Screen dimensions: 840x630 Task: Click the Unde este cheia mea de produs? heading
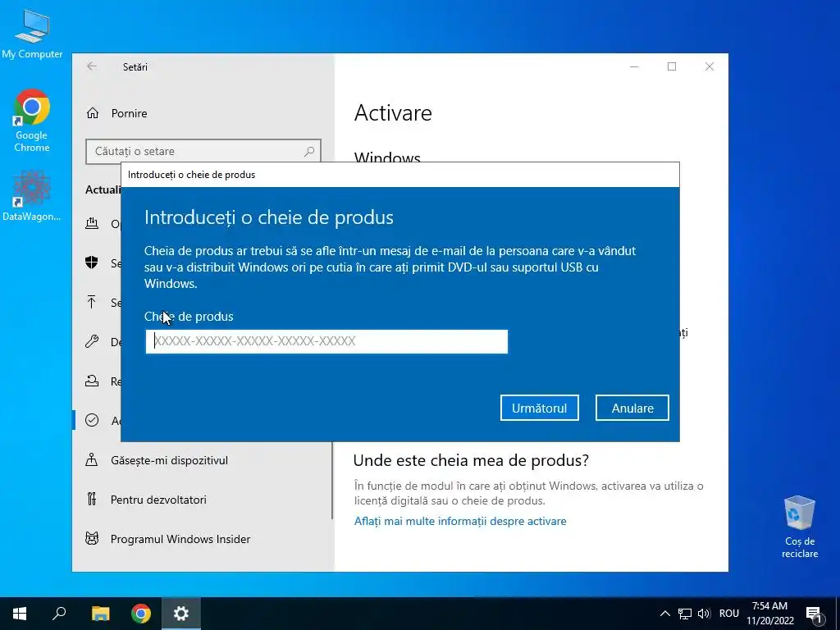click(471, 460)
